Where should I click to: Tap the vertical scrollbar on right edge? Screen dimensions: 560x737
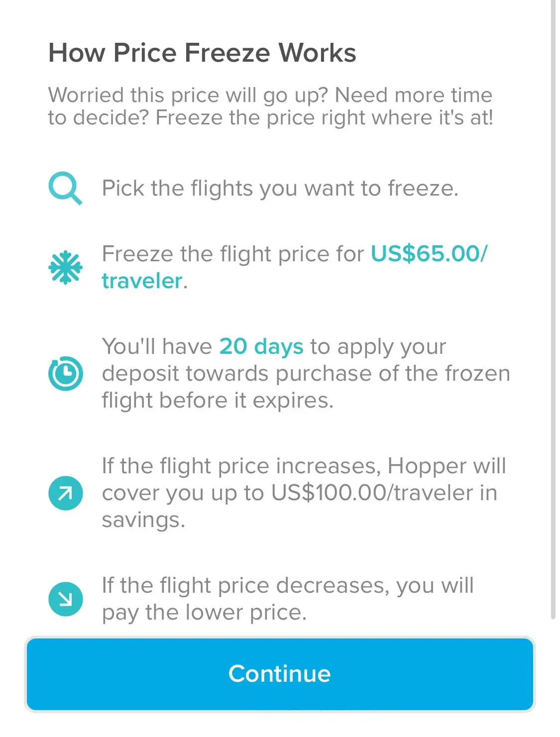click(553, 309)
